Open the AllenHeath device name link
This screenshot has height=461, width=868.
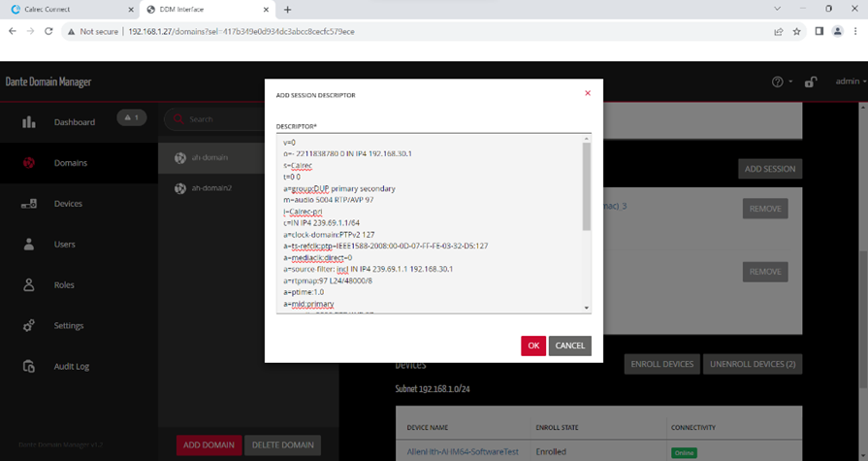point(463,451)
